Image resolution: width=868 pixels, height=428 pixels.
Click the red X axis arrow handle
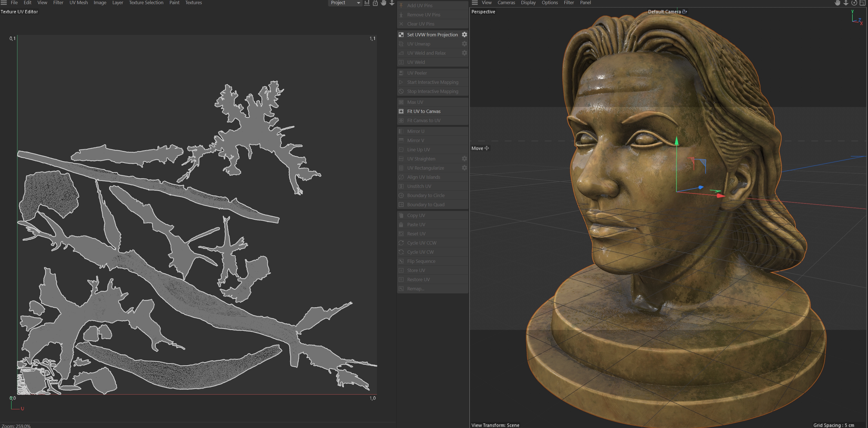pyautogui.click(x=720, y=195)
